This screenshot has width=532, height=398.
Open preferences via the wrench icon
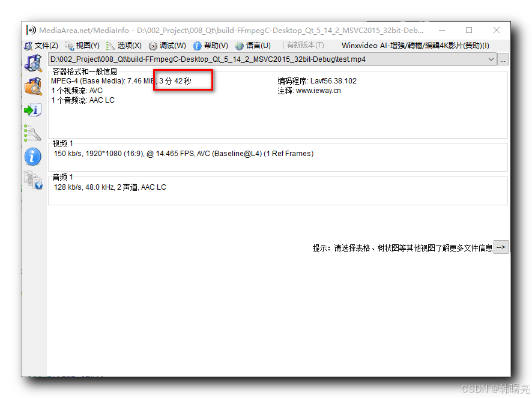[x=32, y=133]
